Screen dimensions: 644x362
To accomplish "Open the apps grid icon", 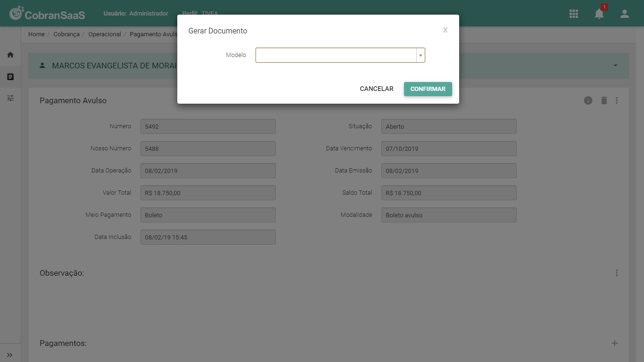I will click(x=574, y=14).
